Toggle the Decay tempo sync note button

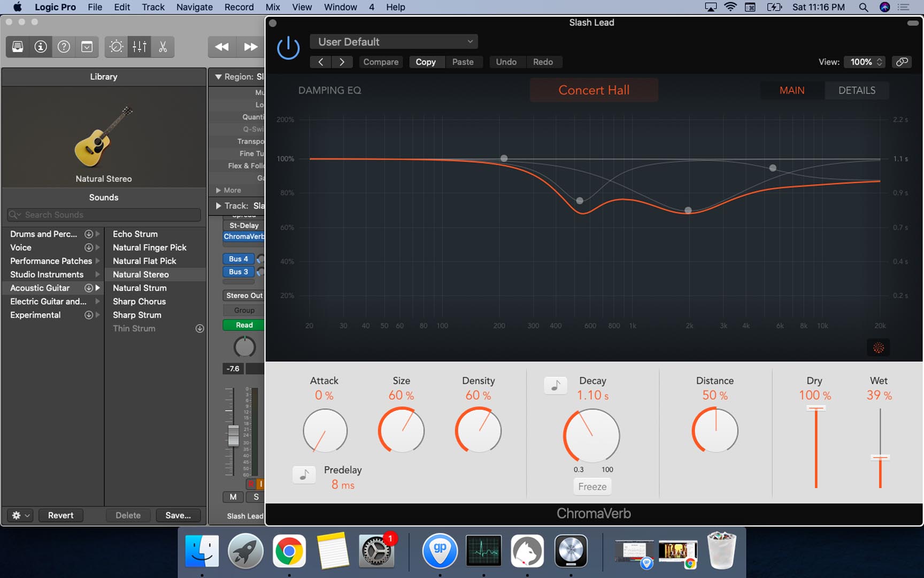[556, 385]
